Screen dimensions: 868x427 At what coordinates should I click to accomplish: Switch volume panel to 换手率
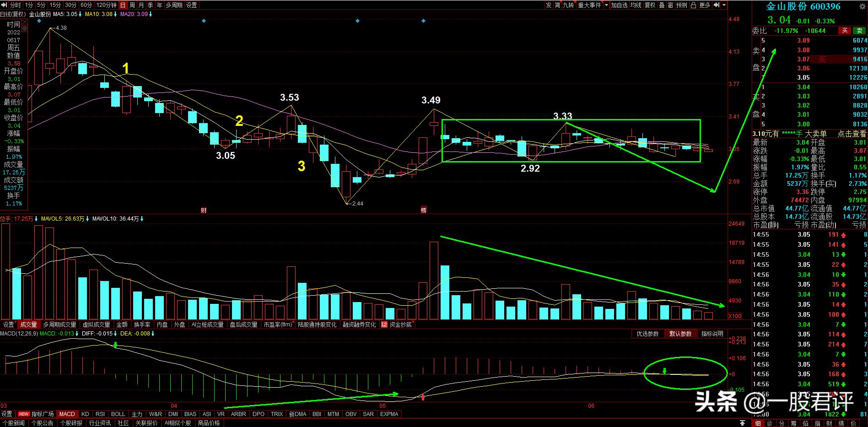coord(142,324)
